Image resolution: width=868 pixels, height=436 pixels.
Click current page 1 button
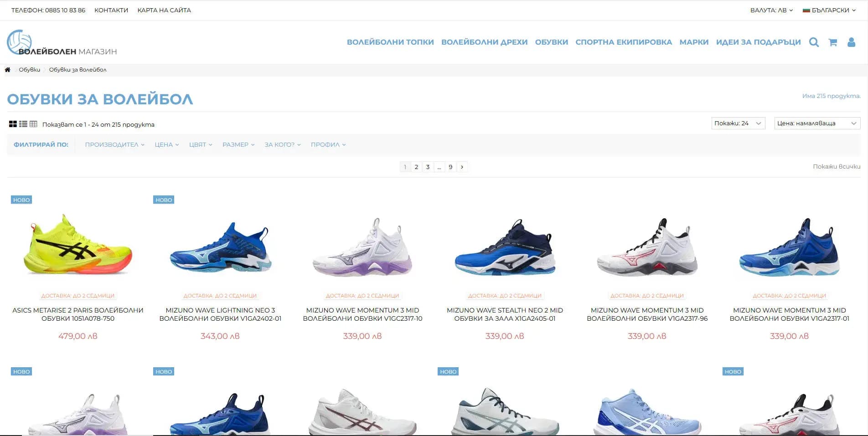pos(405,167)
